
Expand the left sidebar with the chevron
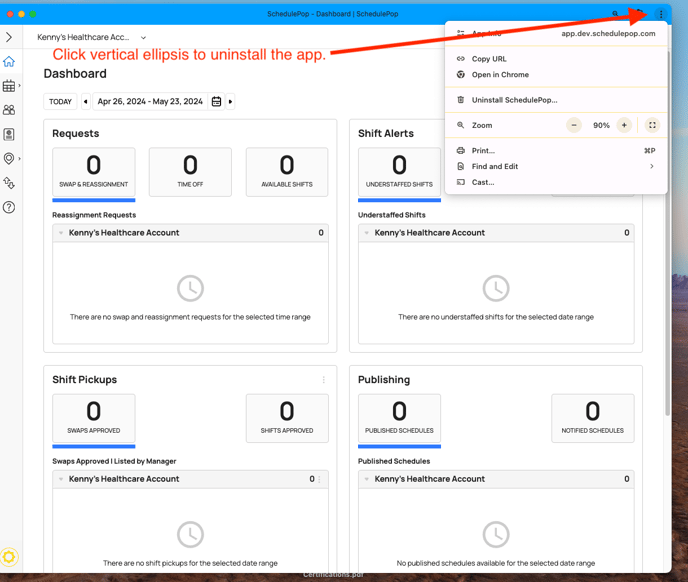click(x=9, y=37)
